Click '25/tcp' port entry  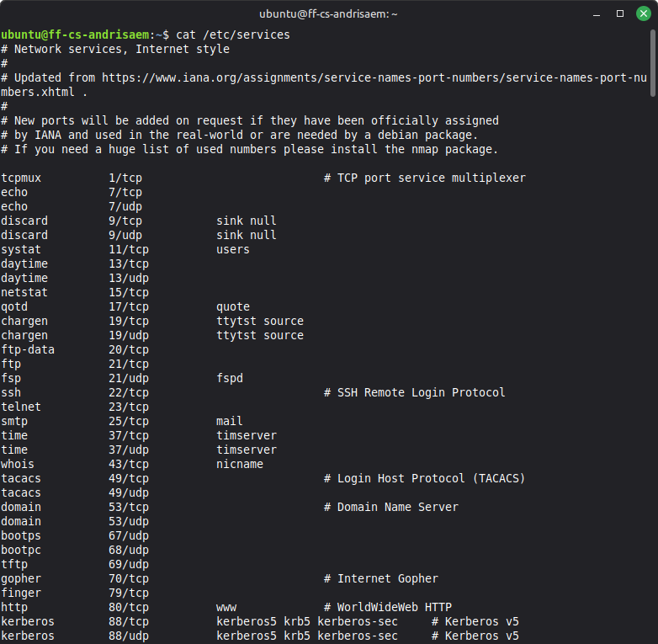129,421
